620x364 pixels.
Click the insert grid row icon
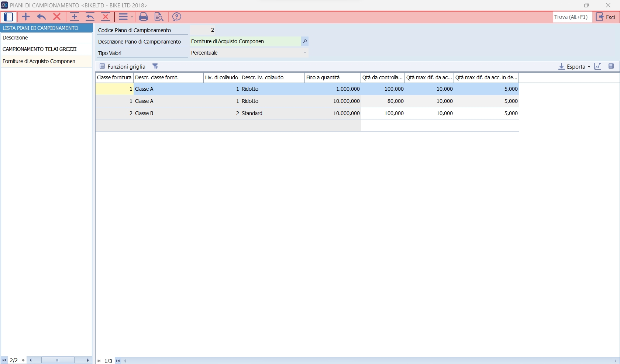pos(75,17)
